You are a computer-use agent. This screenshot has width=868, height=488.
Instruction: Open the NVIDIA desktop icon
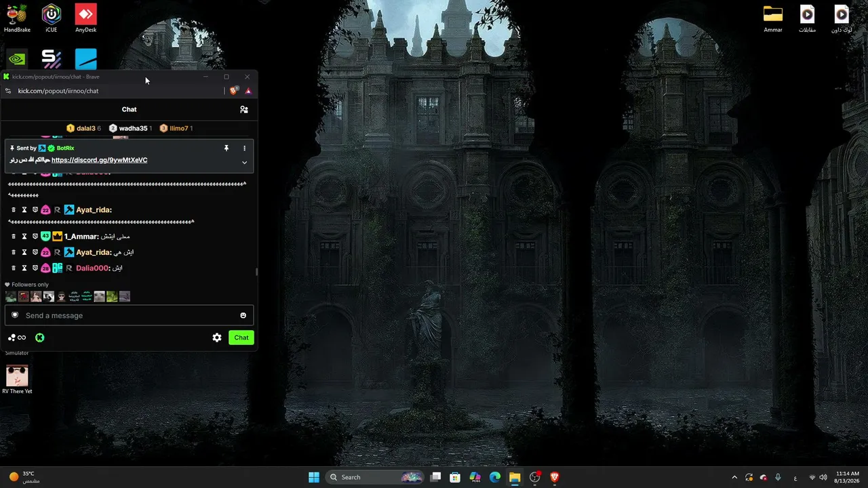point(17,59)
